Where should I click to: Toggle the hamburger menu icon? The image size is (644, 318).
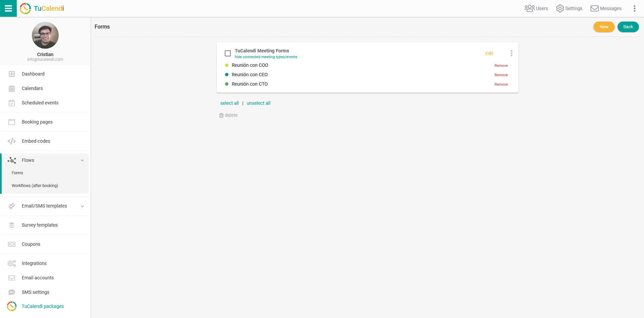(8, 8)
